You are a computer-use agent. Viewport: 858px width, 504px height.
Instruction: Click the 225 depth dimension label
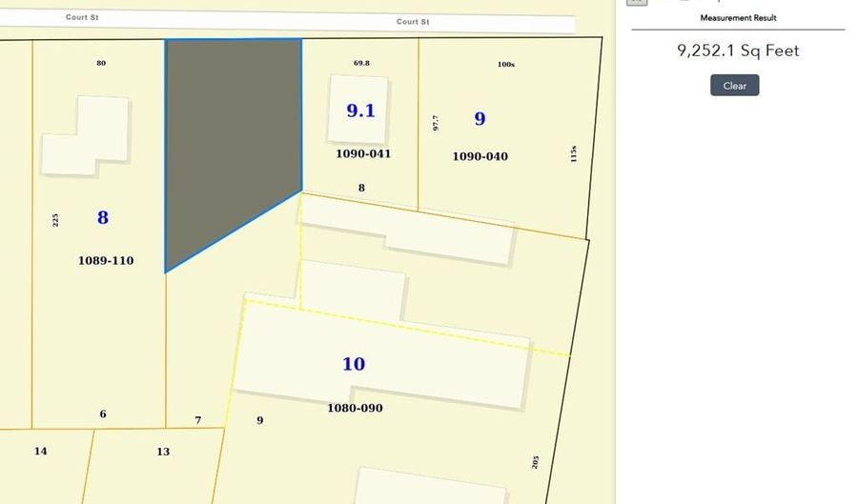click(x=55, y=219)
